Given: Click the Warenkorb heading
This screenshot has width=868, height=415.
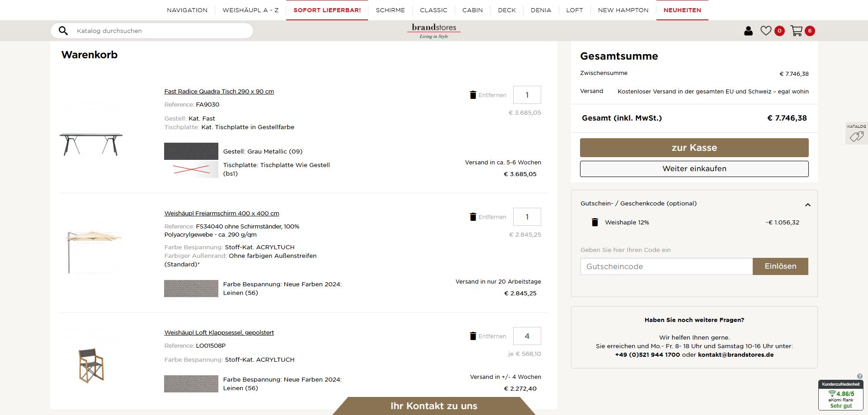Looking at the screenshot, I should coord(90,55).
